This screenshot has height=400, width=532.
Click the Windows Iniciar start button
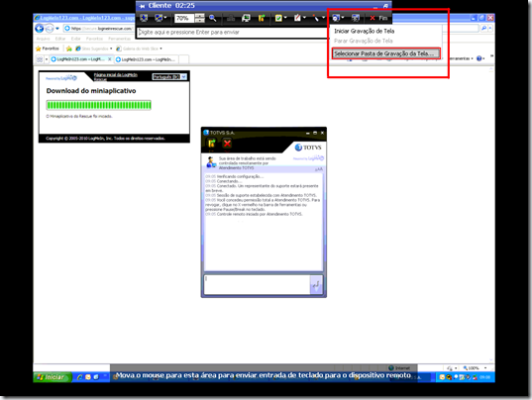[x=53, y=377]
